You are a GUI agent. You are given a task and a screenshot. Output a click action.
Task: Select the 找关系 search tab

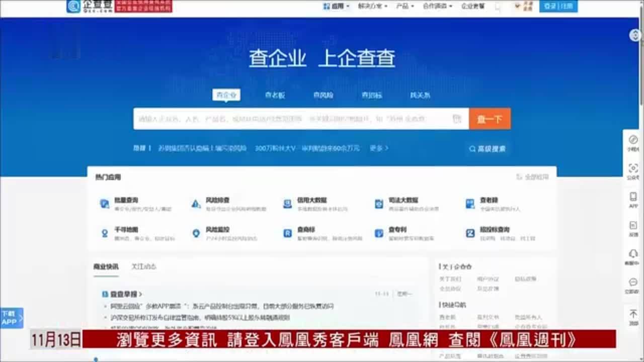[420, 95]
